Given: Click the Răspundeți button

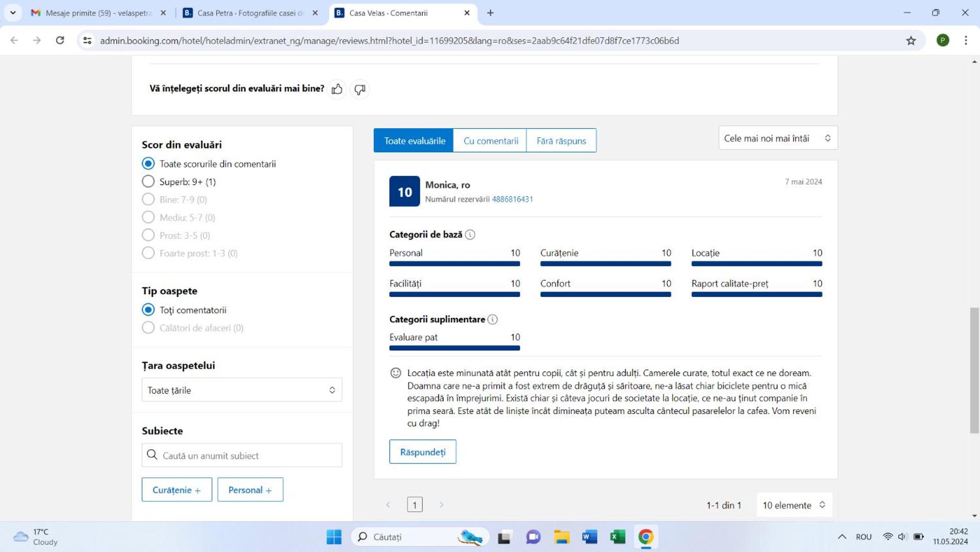Looking at the screenshot, I should click(x=422, y=452).
